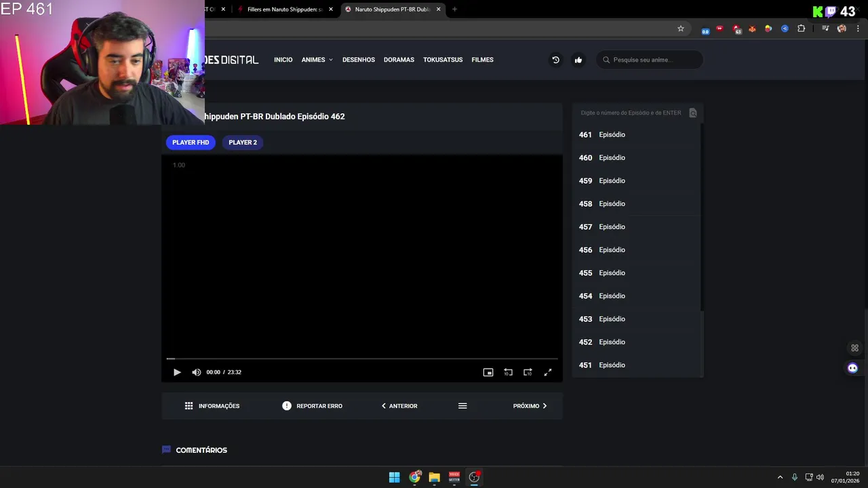
Task: Open OBS Studio from the taskbar
Action: tap(474, 477)
